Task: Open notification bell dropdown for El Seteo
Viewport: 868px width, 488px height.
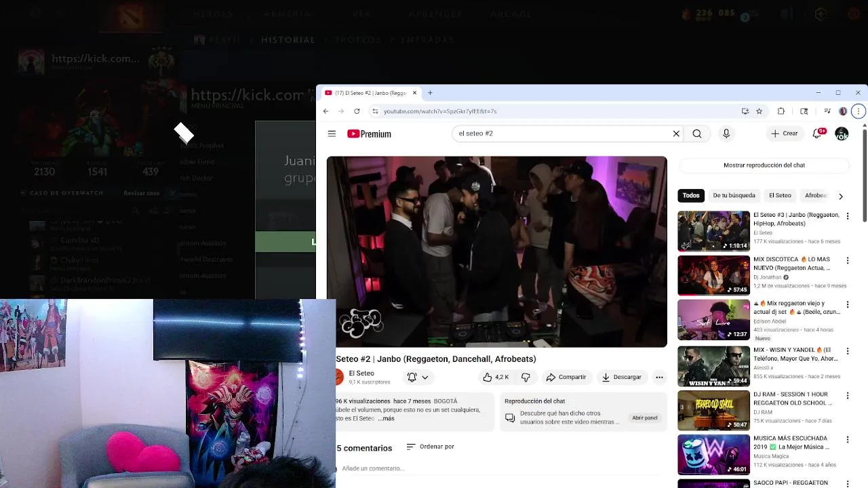Action: 417,377
